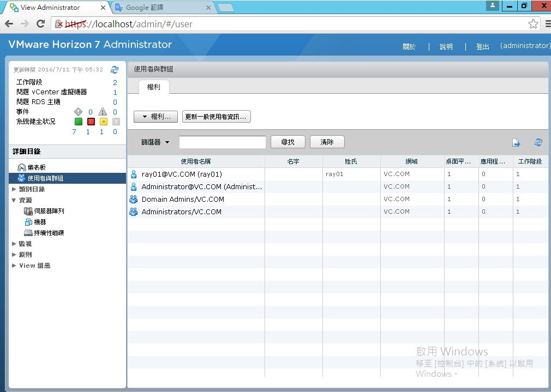Click the export table icon
Screen dimensions: 551x392
coord(516,142)
